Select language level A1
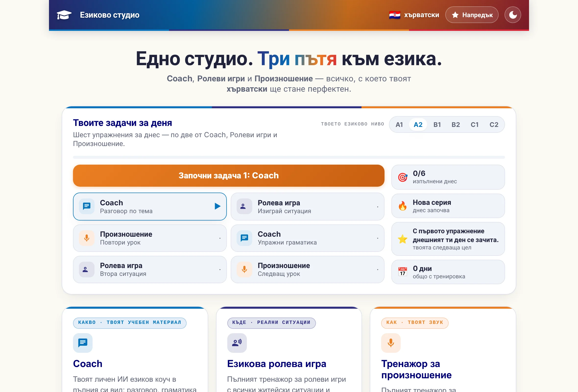Screen dimensions: 578x392 399,124
